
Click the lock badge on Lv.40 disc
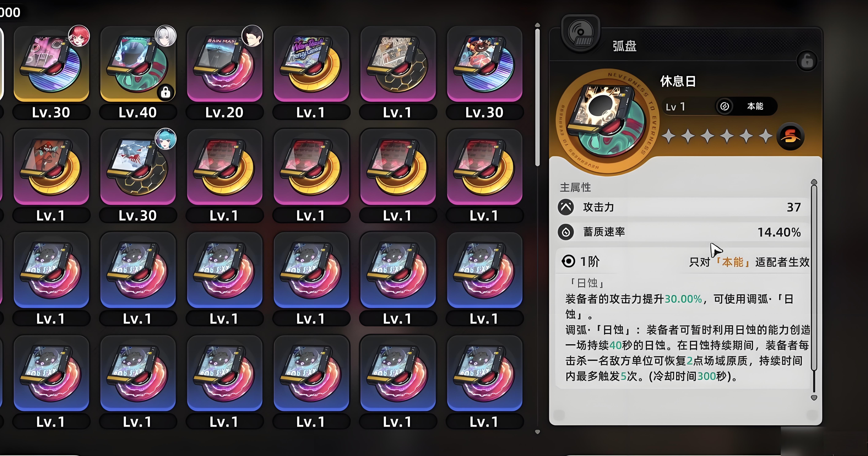[x=166, y=92]
